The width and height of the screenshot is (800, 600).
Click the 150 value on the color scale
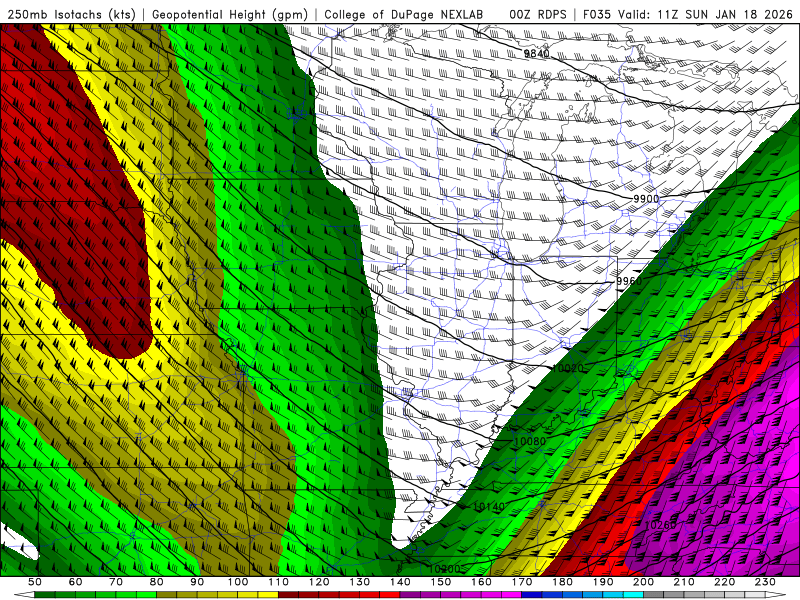[x=441, y=582]
